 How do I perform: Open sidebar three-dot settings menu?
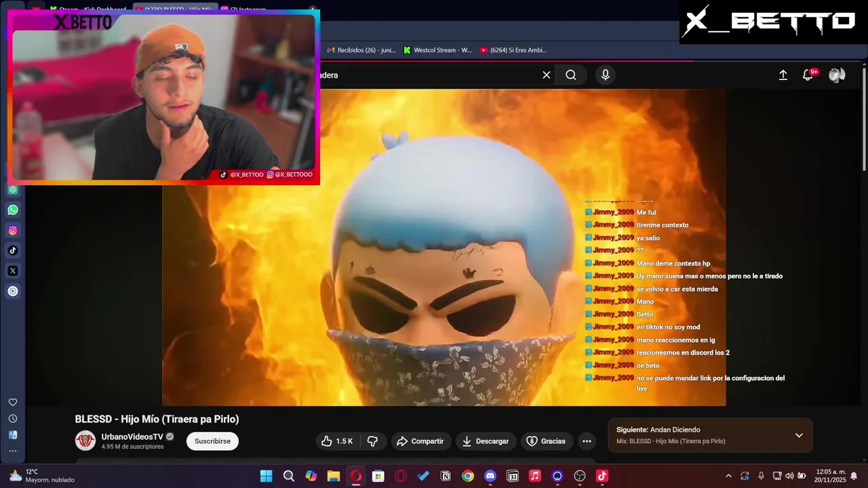tap(13, 451)
